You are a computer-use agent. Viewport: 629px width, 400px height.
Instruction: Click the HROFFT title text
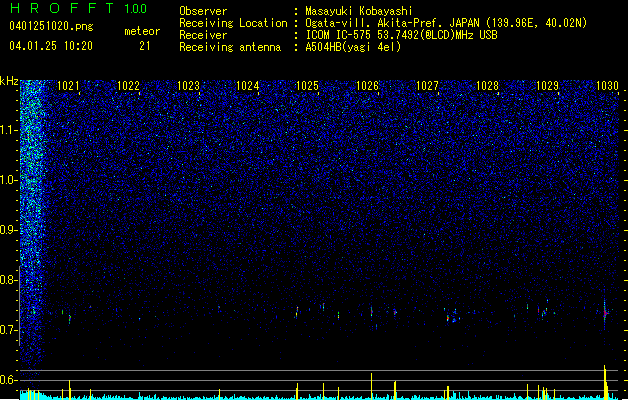coord(62,8)
